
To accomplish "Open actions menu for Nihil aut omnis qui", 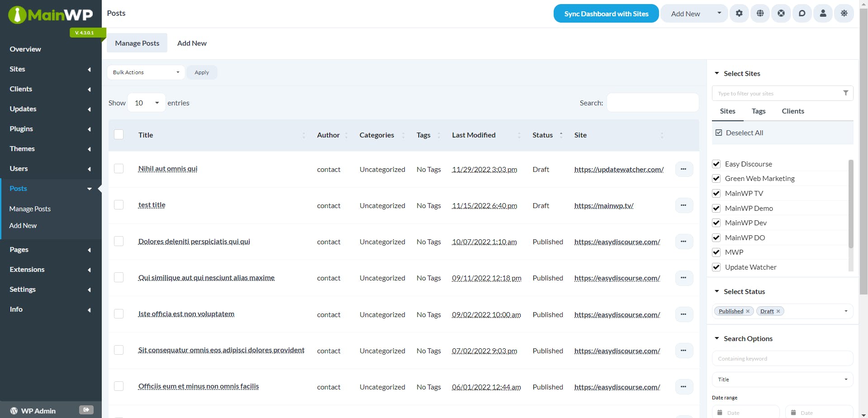I will tap(684, 169).
